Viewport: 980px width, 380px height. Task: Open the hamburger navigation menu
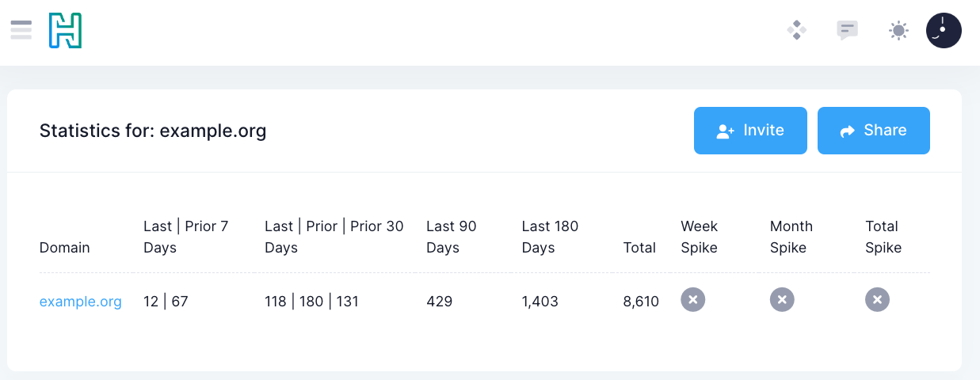(21, 31)
